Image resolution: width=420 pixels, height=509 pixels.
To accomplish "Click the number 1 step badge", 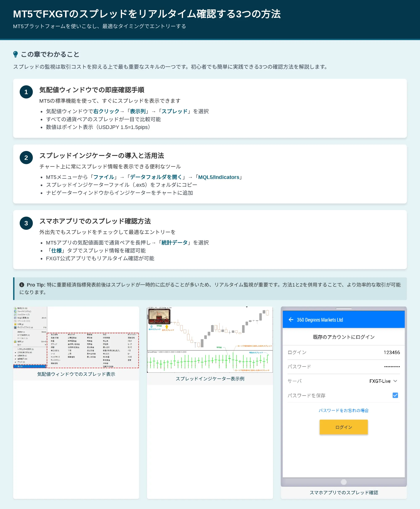I will (x=26, y=92).
